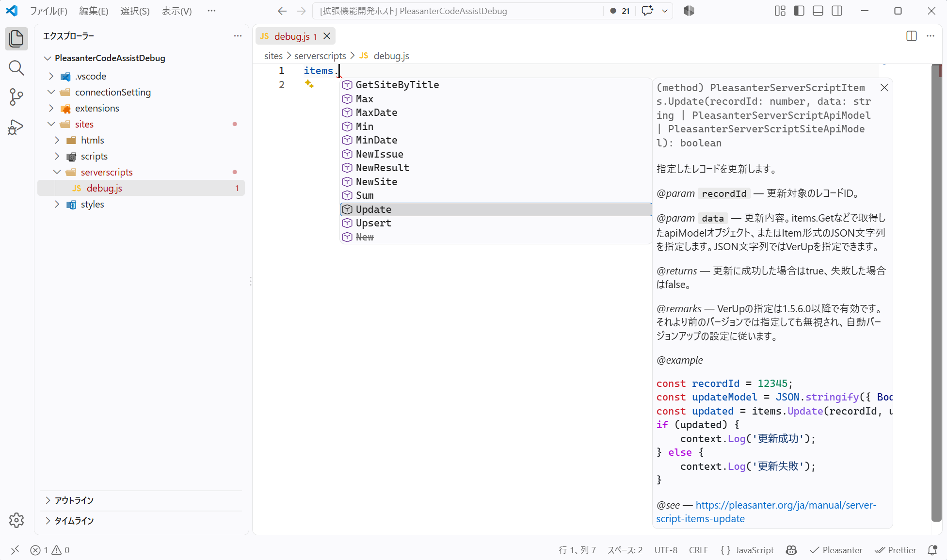Choose the MaxDate suggestion
This screenshot has width=947, height=560.
click(496, 112)
